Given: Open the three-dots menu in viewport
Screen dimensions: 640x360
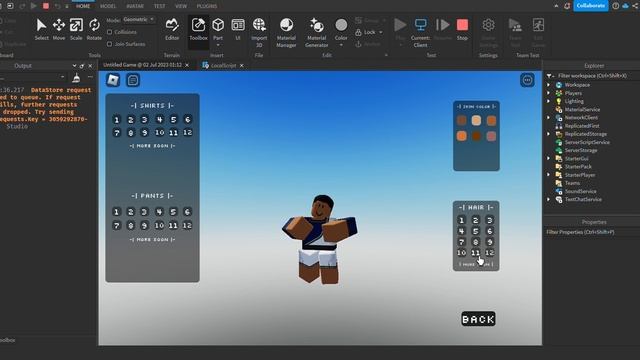Looking at the screenshot, I should (x=527, y=80).
